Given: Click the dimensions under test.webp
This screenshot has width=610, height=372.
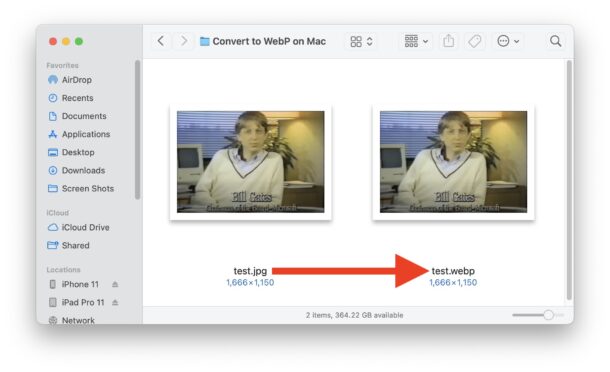Looking at the screenshot, I should click(453, 283).
